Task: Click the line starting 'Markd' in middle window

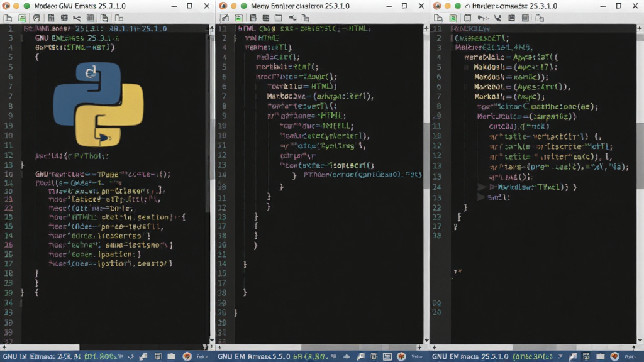Action: [x=320, y=96]
